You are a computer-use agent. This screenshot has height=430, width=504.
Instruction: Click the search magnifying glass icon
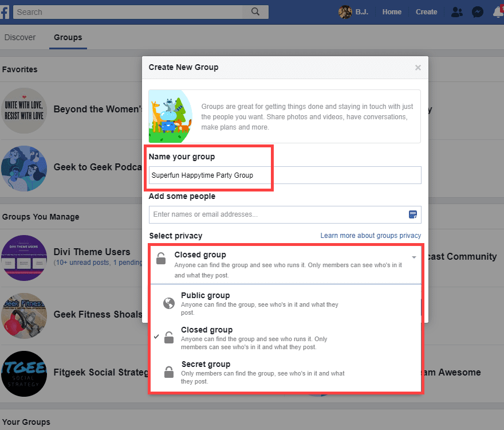(x=255, y=11)
